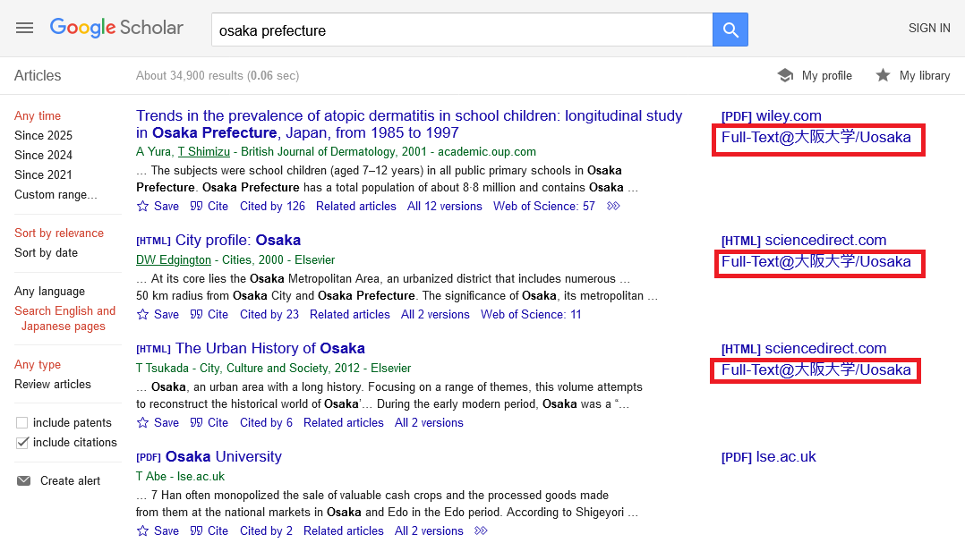Click Save star icon for City profile: Osaka

point(143,315)
